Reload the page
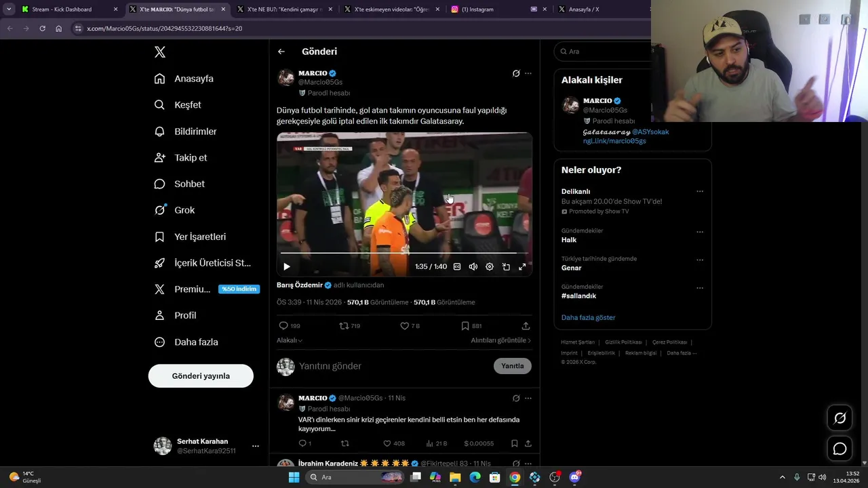The image size is (868, 488). pyautogui.click(x=42, y=28)
